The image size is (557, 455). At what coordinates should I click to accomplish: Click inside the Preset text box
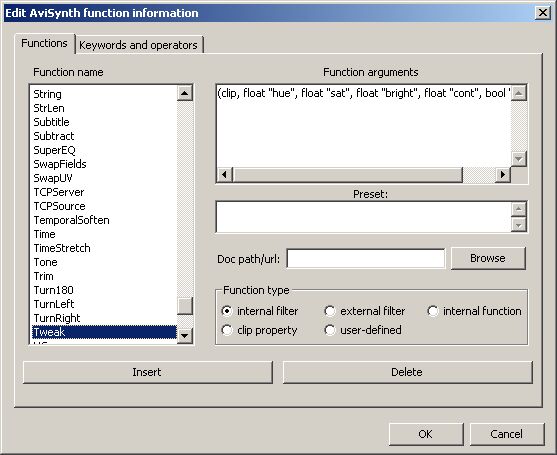[364, 217]
